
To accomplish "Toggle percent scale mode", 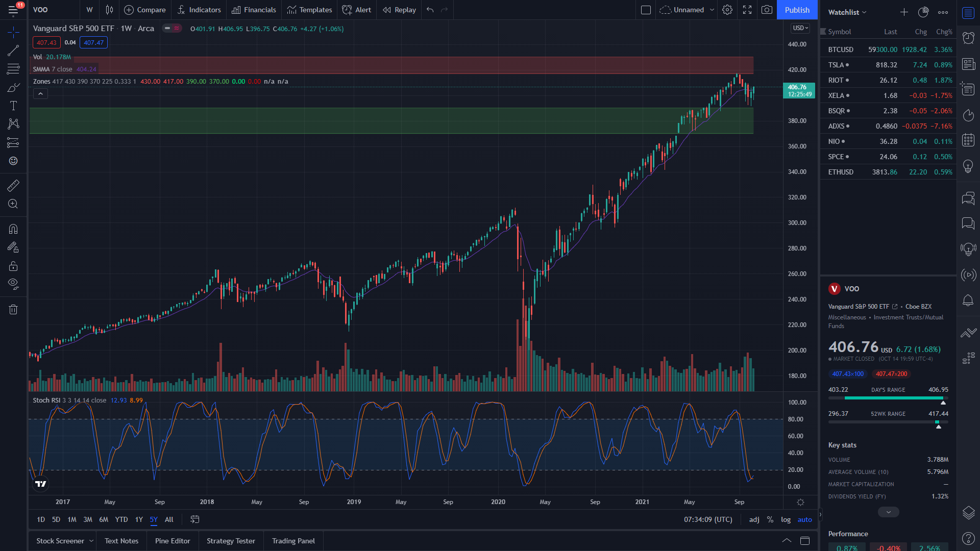I will (770, 519).
